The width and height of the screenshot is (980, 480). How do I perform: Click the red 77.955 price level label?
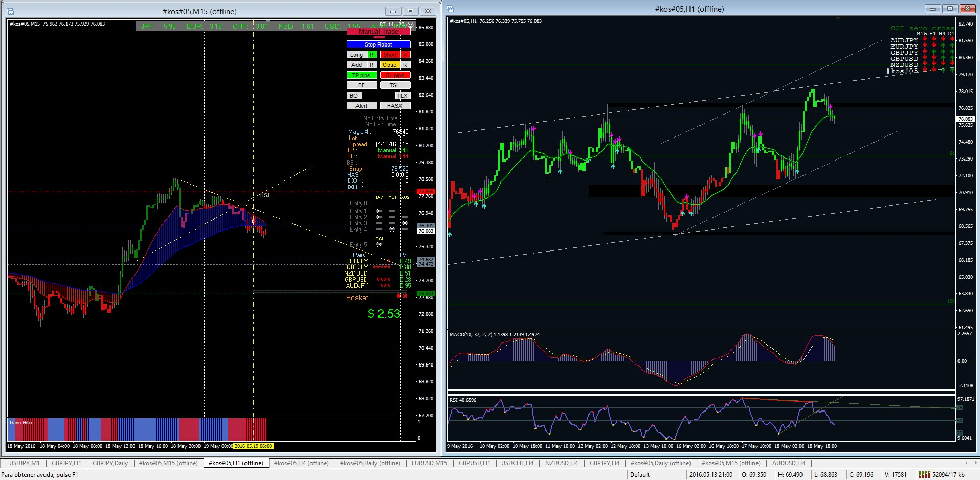426,192
